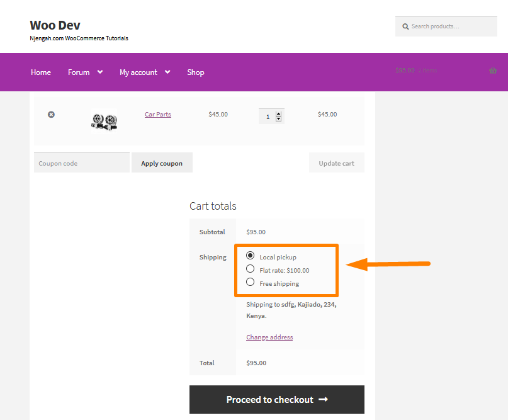The width and height of the screenshot is (508, 420).
Task: Focus the Search products field
Action: [446, 26]
